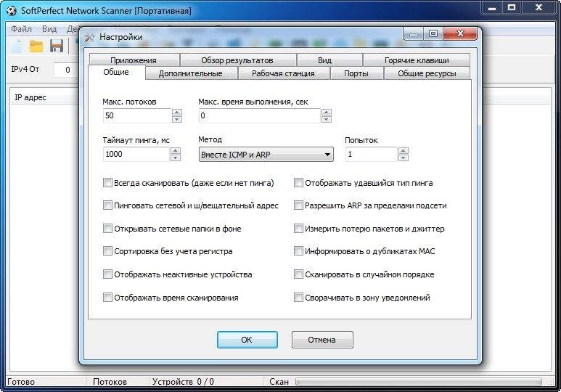Click the 'Попыток' input field

click(x=372, y=155)
